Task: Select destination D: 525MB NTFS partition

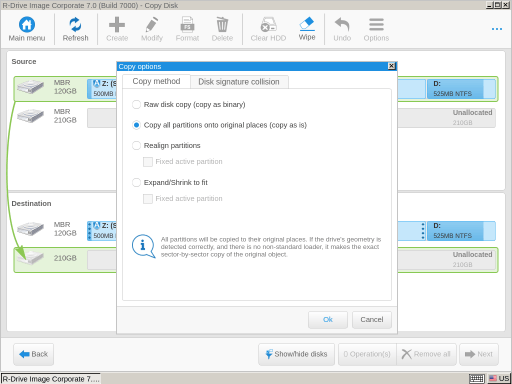Action: click(x=461, y=231)
